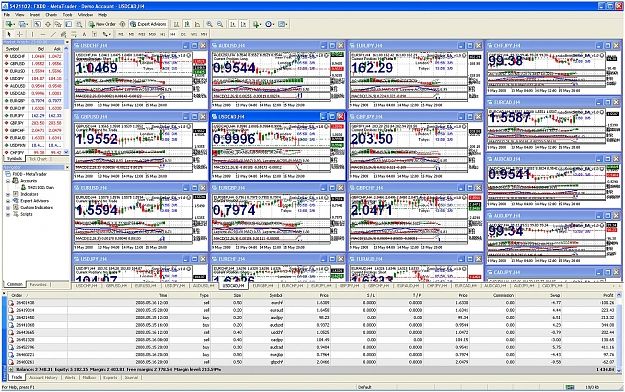This screenshot has width=625, height=392.
Task: Collapse the Accounts node in Navigator
Action: pos(8,181)
